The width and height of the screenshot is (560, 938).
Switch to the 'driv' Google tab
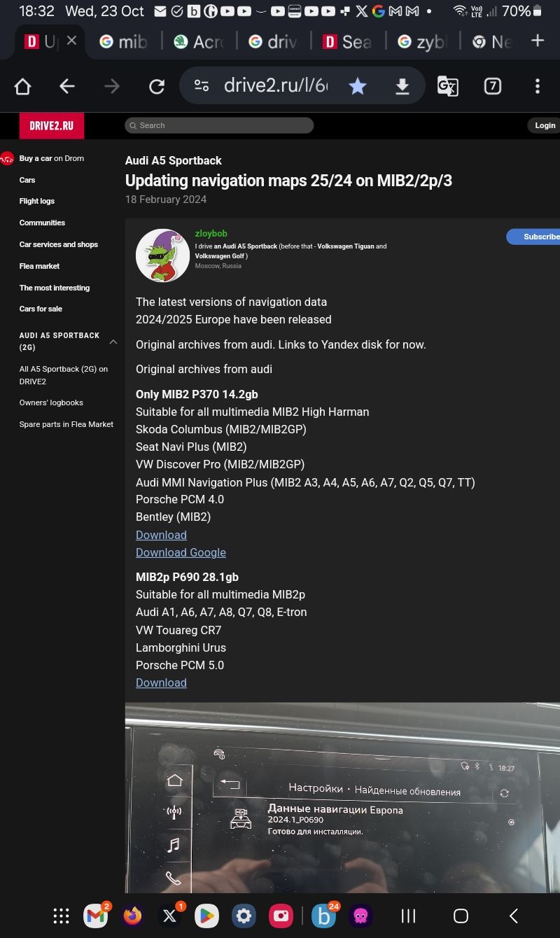coord(273,42)
